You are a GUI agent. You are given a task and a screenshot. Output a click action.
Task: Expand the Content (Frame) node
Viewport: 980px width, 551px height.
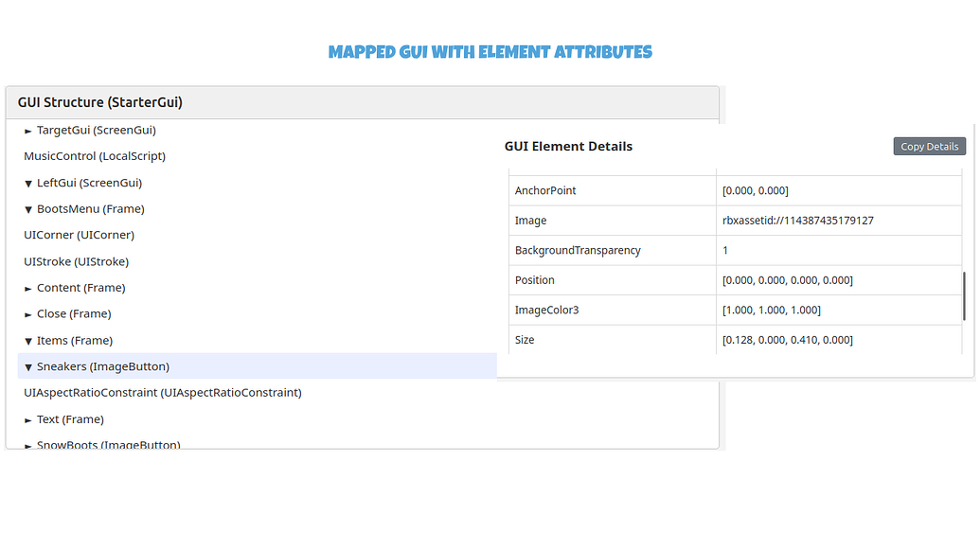point(28,287)
